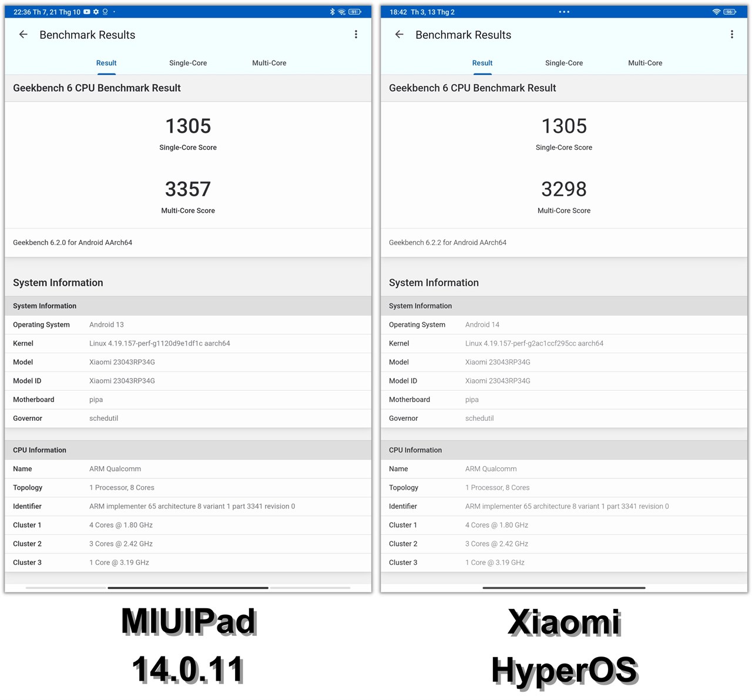The image size is (752, 700).
Task: Click the Model row value in MIUIPad panel
Action: [122, 362]
